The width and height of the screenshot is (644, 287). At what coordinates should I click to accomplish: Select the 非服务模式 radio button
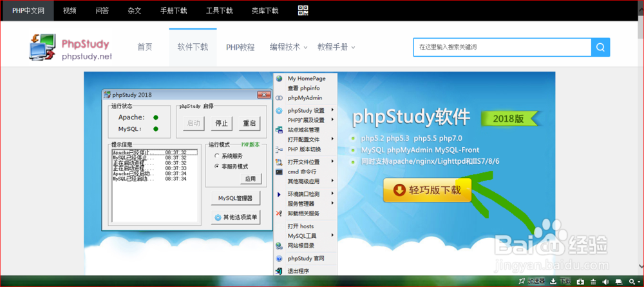217,166
